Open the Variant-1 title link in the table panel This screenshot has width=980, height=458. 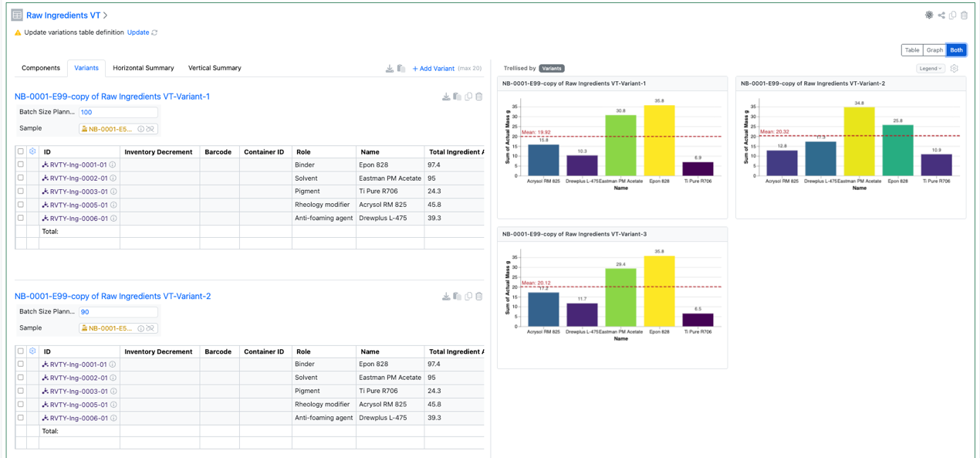click(113, 97)
